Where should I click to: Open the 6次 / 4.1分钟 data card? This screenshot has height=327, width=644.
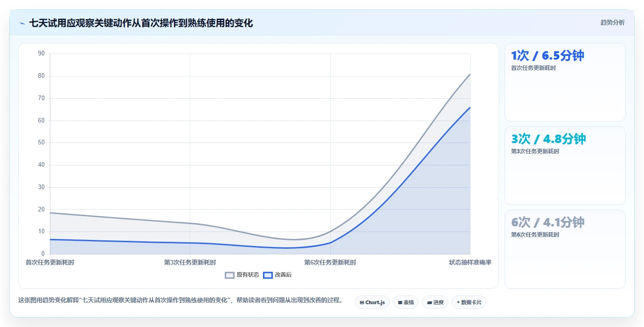click(x=565, y=249)
